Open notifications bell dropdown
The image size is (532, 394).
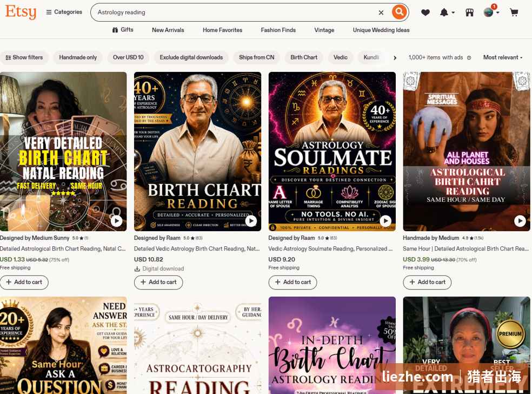coord(447,12)
